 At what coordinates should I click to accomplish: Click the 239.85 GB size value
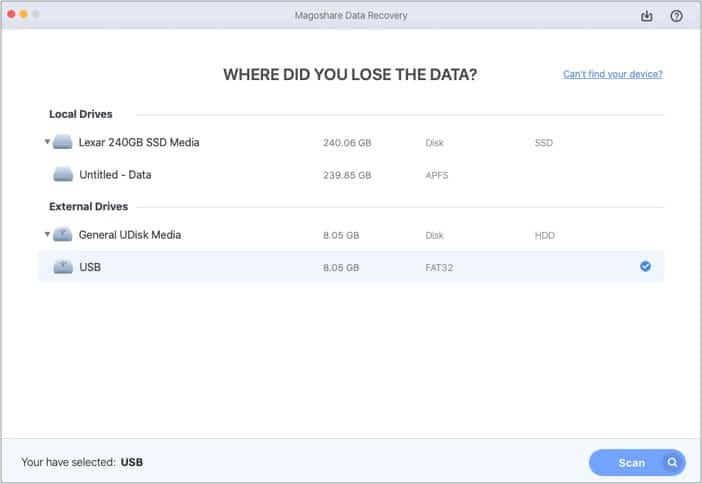click(x=347, y=175)
